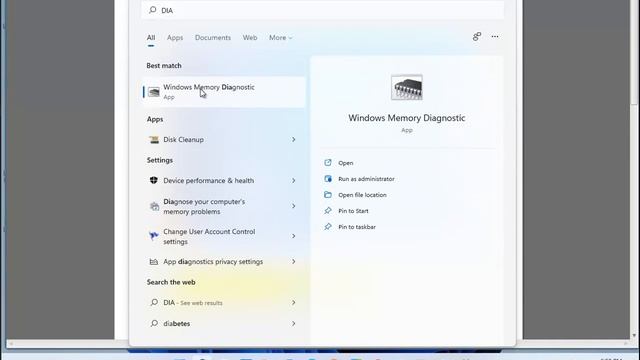Click 'Diagnose your computer's memory problems' text
The width and height of the screenshot is (640, 360).
click(x=204, y=207)
